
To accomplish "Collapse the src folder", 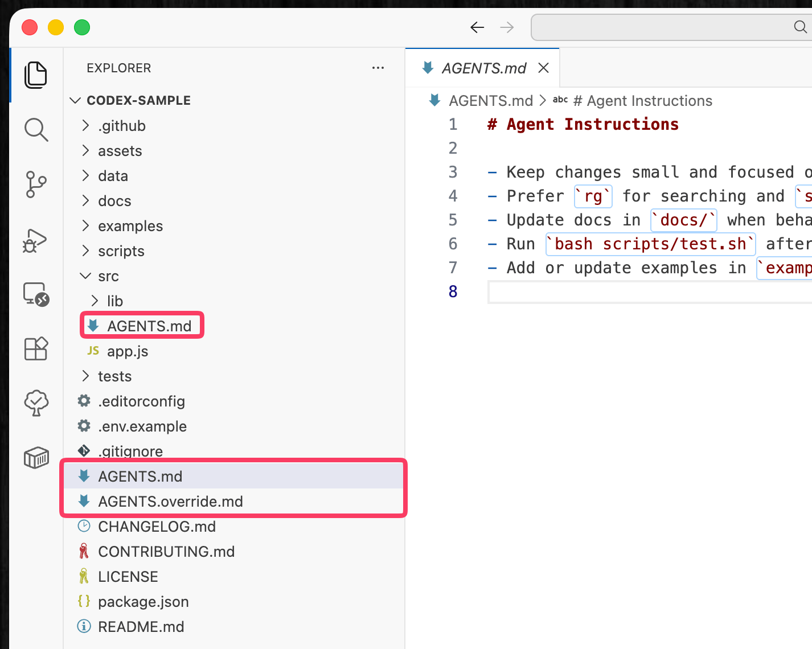I will pos(108,276).
